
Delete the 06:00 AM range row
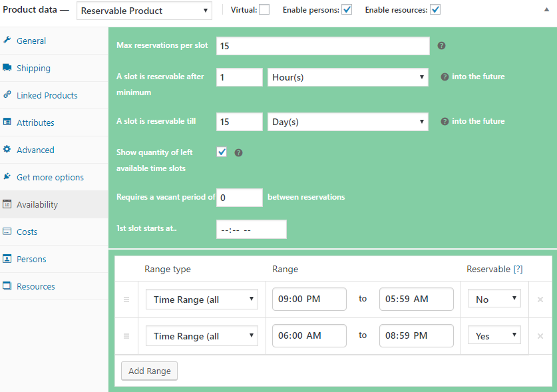click(540, 336)
